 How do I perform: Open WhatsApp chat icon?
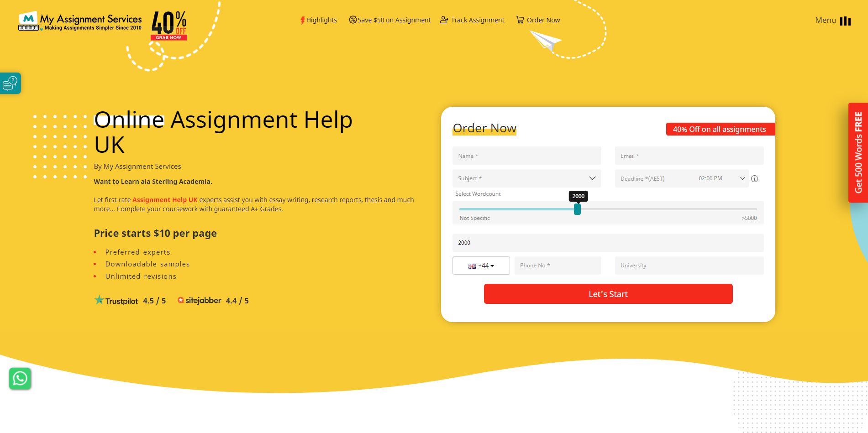[x=20, y=379]
